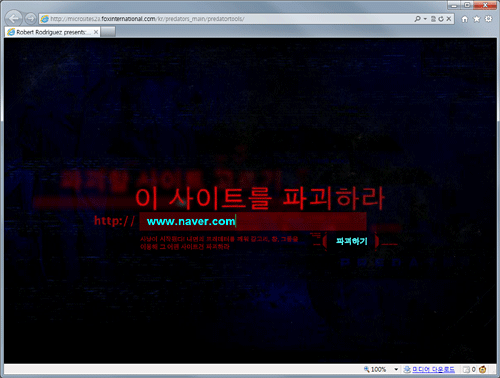Viewport: 500px width, 378px height.
Task: Open the address bar dropdown arrow
Action: 425,19
